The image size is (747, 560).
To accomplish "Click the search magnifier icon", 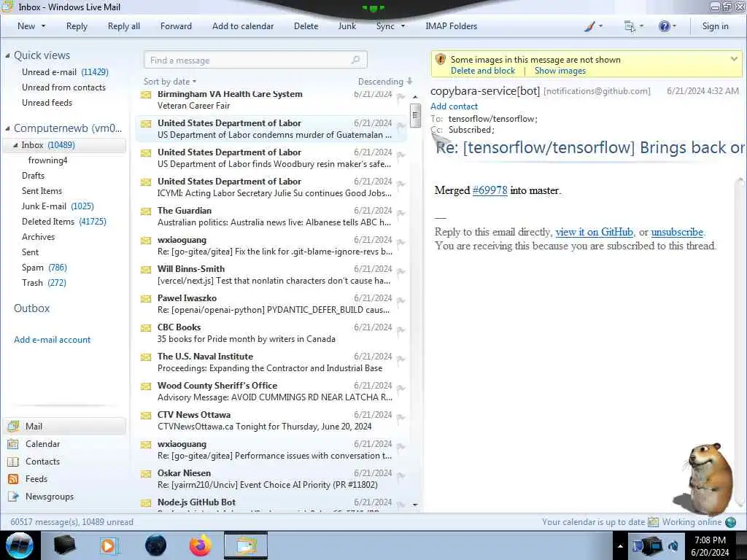I will 355,60.
